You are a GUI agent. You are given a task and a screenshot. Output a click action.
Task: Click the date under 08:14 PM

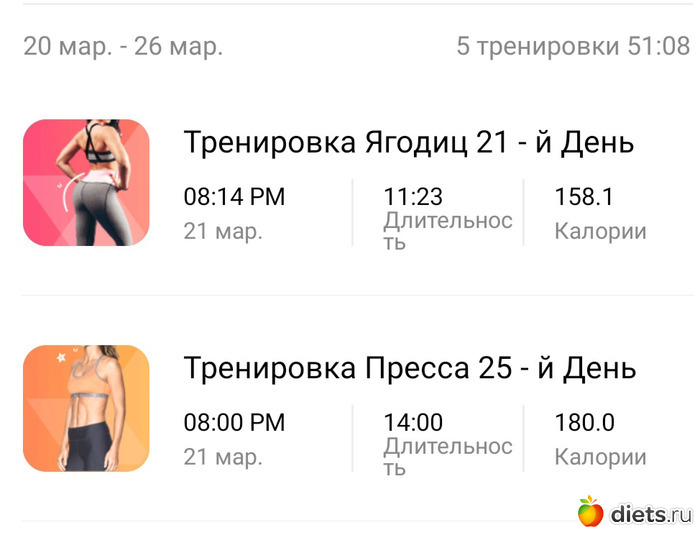223,232
